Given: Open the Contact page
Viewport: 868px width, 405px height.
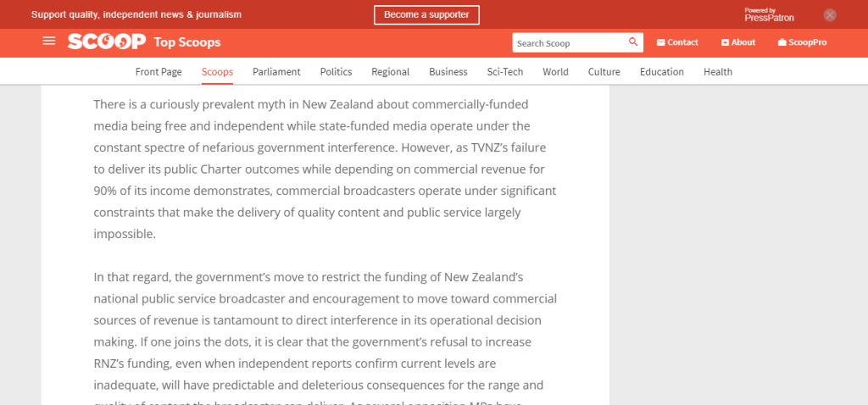Looking at the screenshot, I should pos(677,42).
